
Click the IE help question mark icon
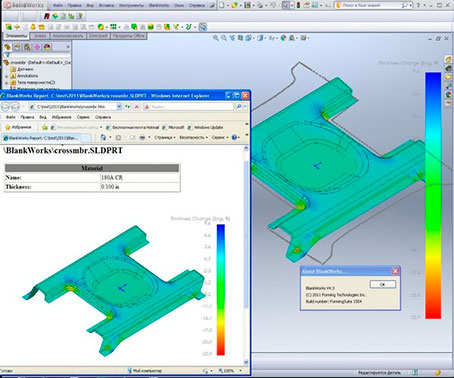[234, 137]
